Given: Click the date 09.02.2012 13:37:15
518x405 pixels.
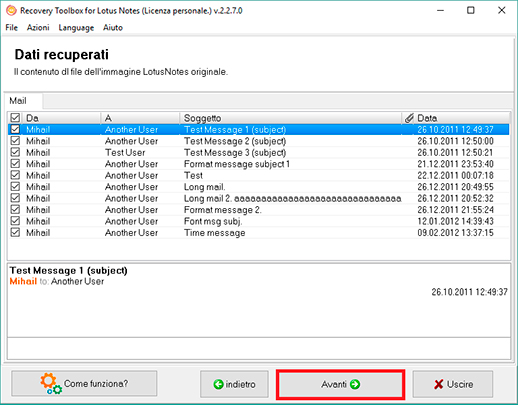Looking at the screenshot, I should [x=455, y=233].
